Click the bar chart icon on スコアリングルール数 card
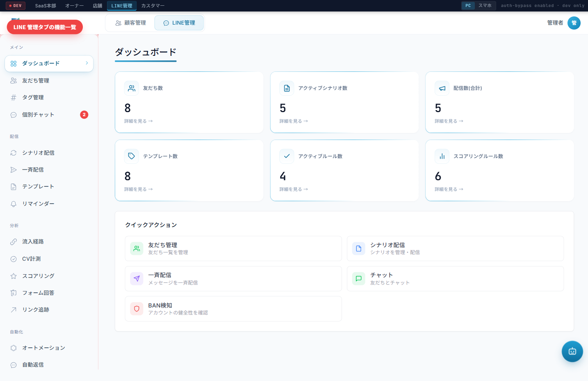588x381 pixels. tap(442, 156)
